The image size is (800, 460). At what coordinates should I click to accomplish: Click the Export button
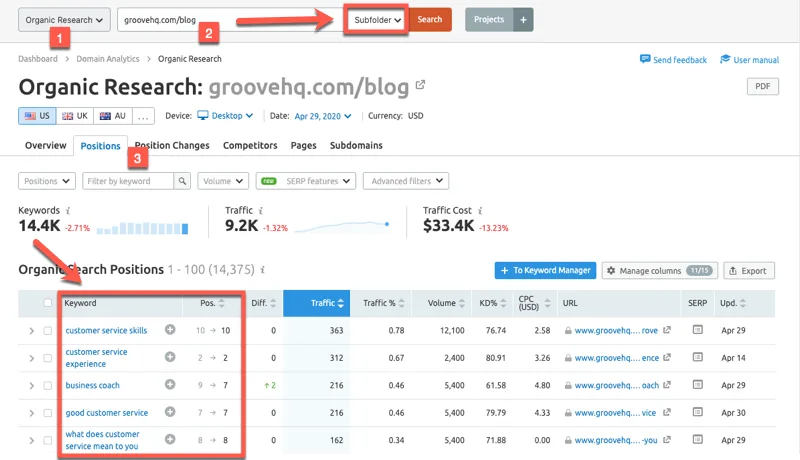[749, 270]
